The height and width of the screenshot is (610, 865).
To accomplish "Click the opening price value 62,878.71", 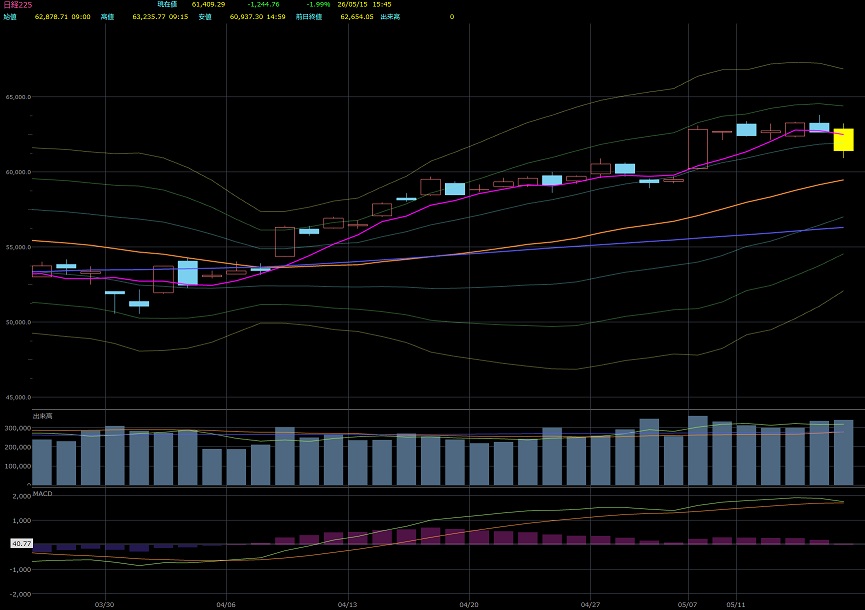I will click(x=51, y=17).
